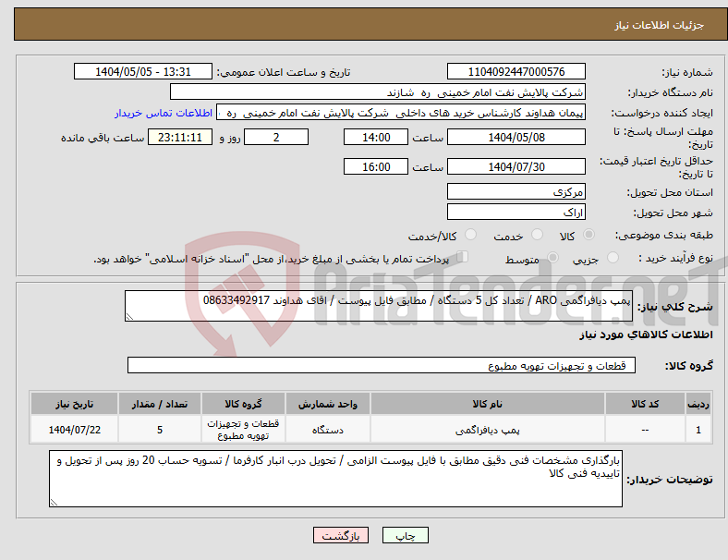Click the deadline time field 14:00
728x560 pixels.
coord(376,137)
